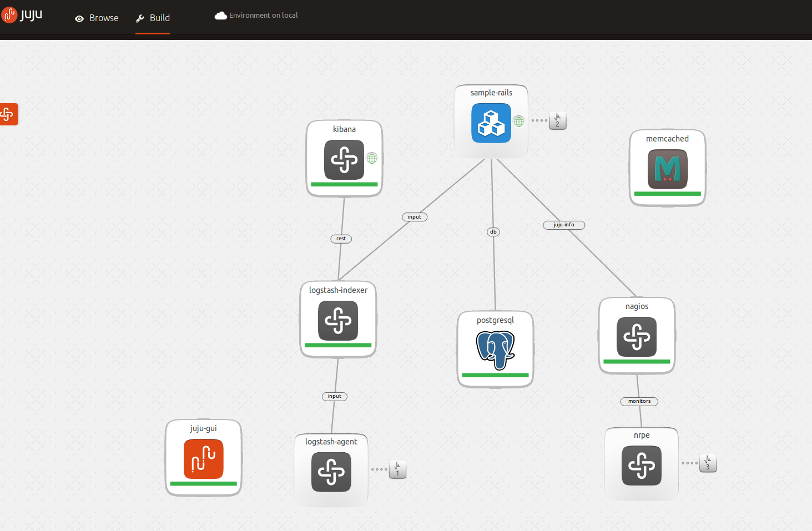
Task: Click the green health bar on kibana
Action: [x=344, y=184]
